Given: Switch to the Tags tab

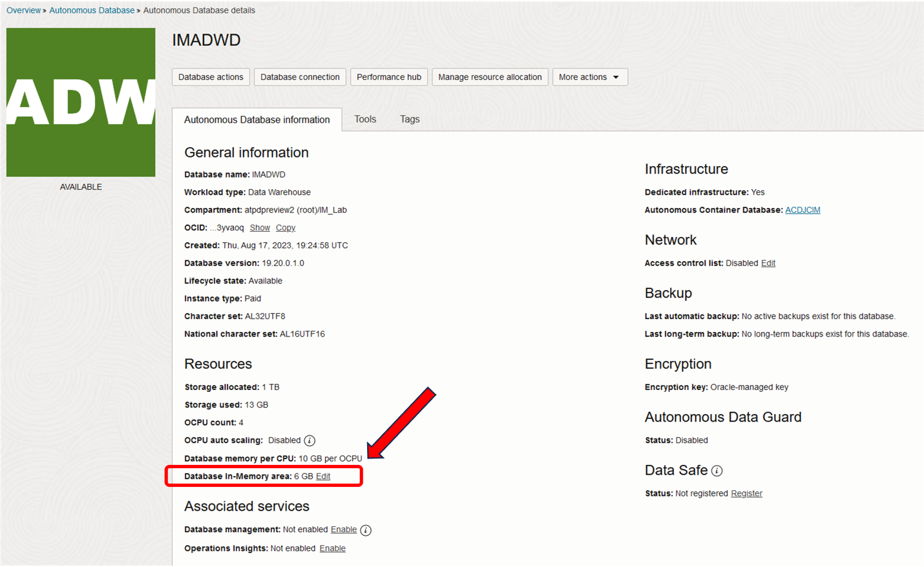Looking at the screenshot, I should [x=410, y=119].
